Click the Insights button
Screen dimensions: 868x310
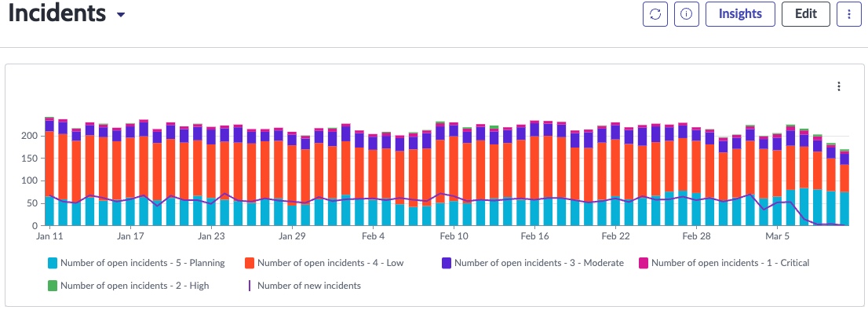[x=740, y=14]
